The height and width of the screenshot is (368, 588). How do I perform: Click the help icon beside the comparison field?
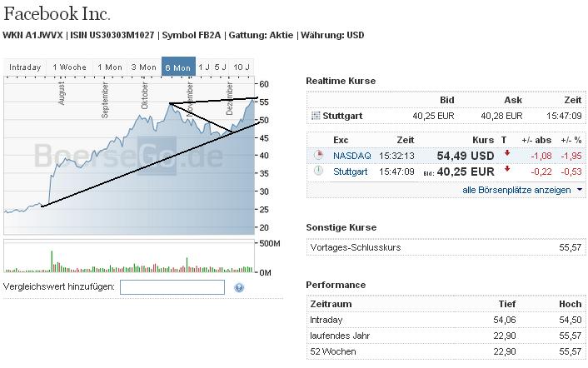(239, 287)
